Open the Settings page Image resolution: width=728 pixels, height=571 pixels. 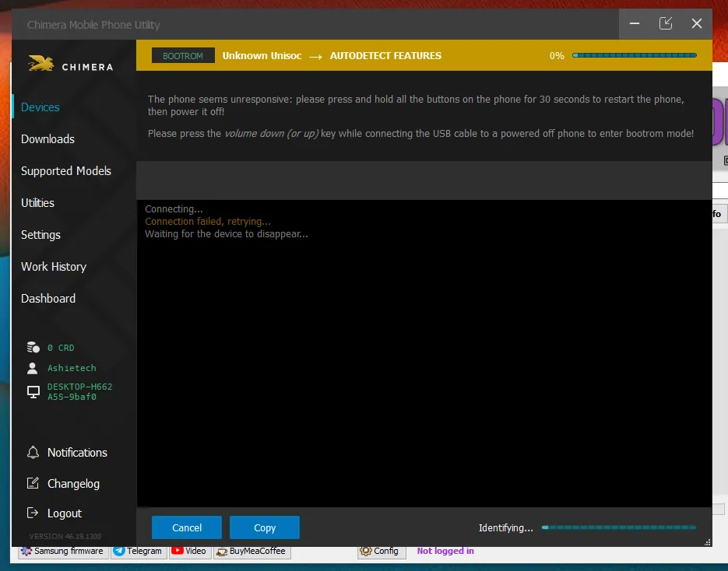(40, 235)
